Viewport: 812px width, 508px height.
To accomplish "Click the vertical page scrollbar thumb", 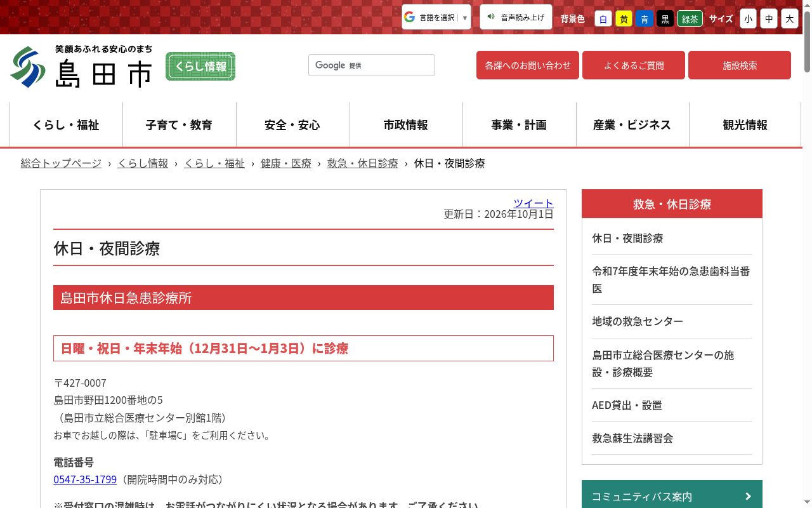I will [807, 41].
